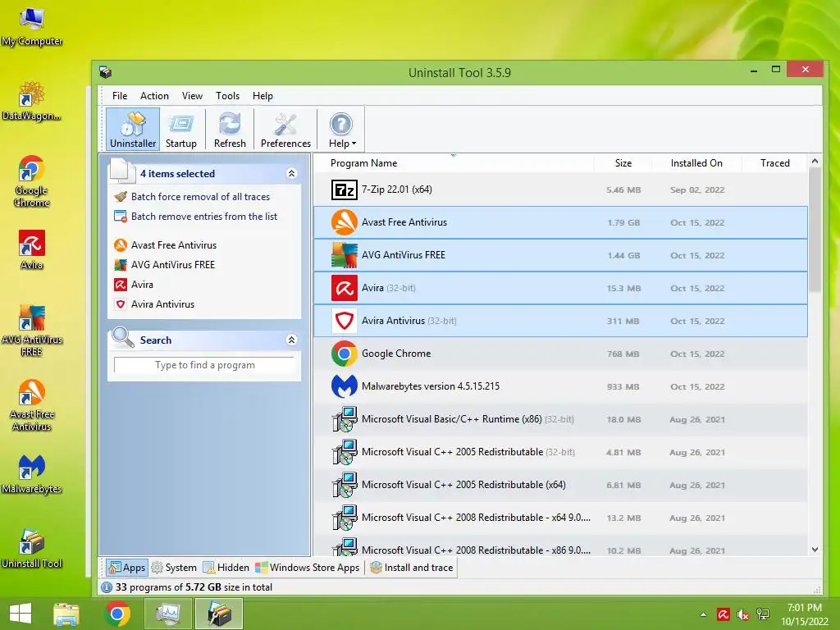
Task: Sort by the Program Name column header
Action: coord(363,163)
